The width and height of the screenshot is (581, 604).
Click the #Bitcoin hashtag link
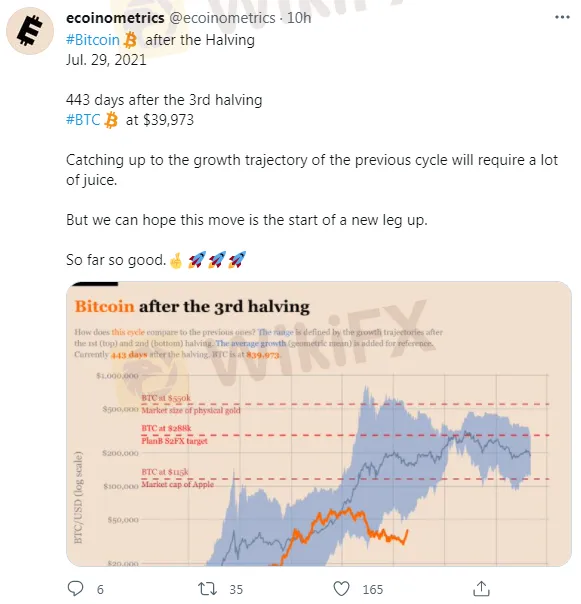(93, 40)
